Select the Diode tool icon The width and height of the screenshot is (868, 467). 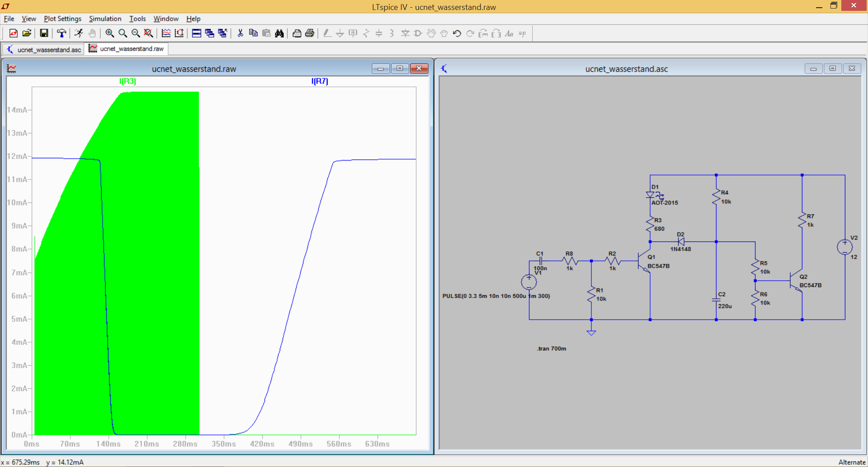click(405, 33)
